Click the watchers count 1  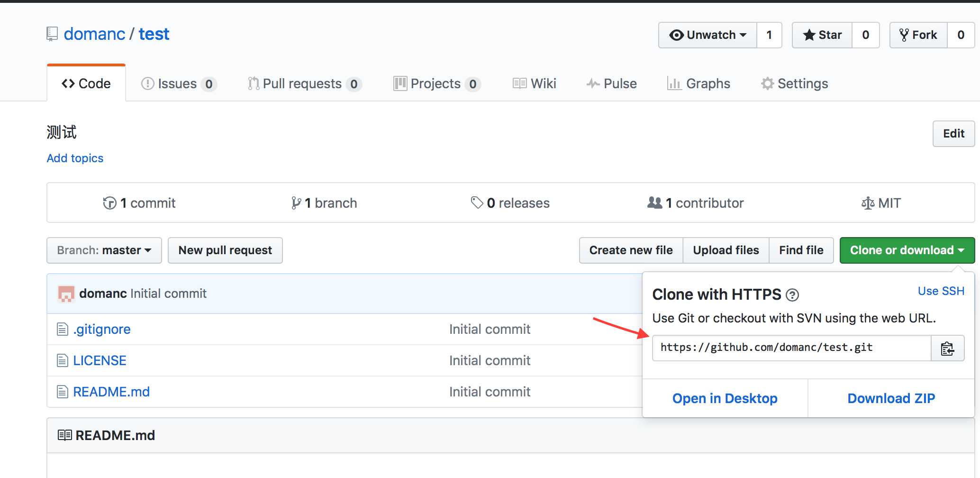(769, 35)
